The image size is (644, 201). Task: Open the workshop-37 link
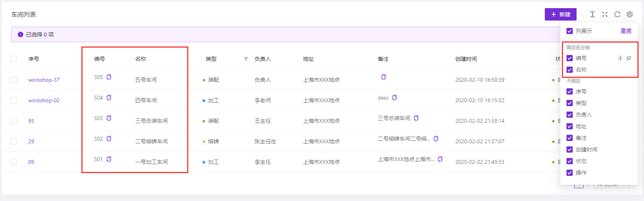coord(44,80)
